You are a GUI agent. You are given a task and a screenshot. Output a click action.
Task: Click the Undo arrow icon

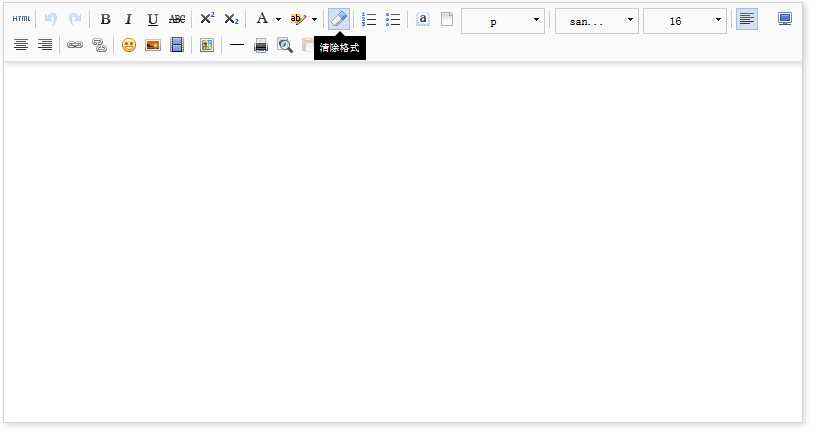click(50, 19)
